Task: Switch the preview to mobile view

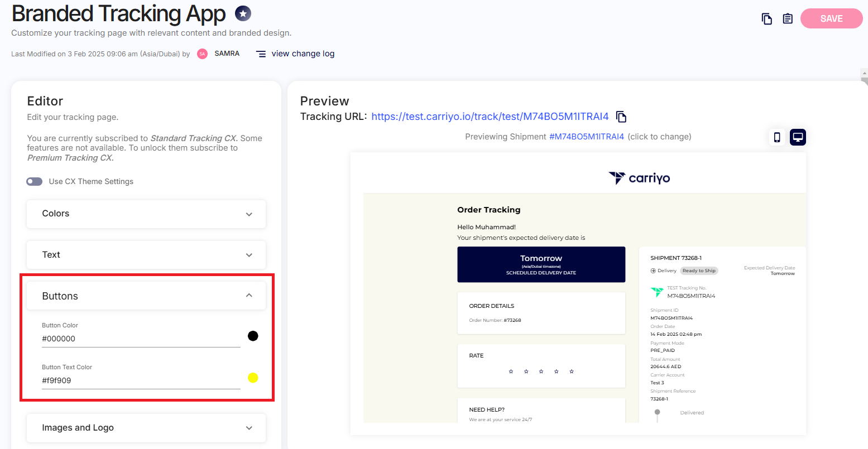Action: pos(777,137)
